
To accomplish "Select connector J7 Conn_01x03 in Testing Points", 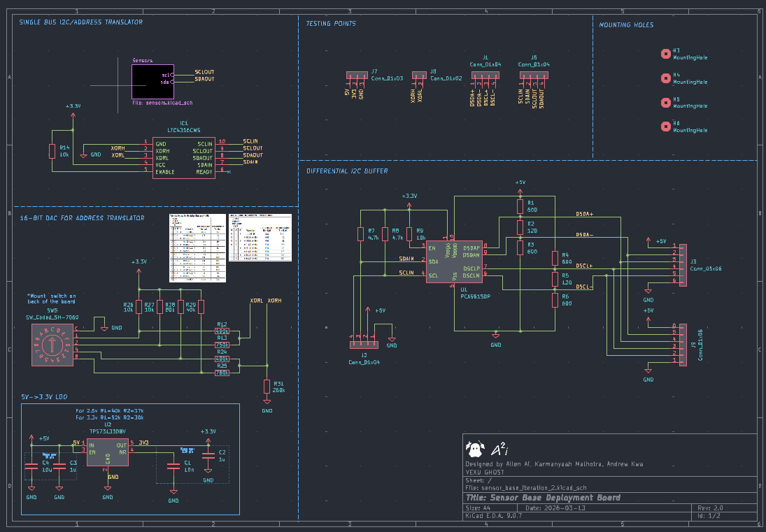I will coord(355,75).
